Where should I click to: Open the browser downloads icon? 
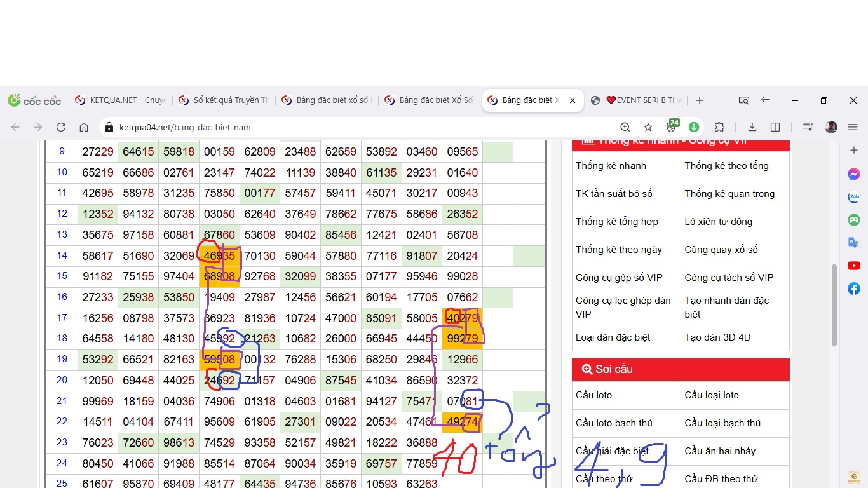click(x=752, y=127)
